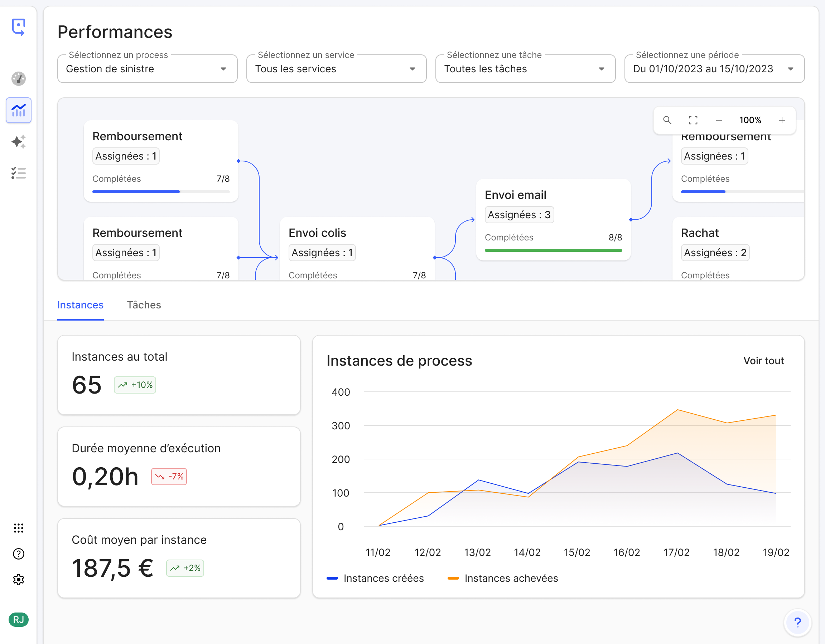Click the search magnifier in diagram toolbar
The height and width of the screenshot is (644, 825).
coord(667,120)
